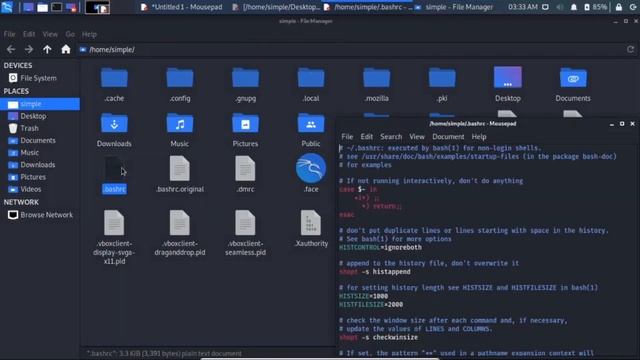Click the /home/simple/ location path field
Viewport: 640px width, 360px height.
point(351,49)
